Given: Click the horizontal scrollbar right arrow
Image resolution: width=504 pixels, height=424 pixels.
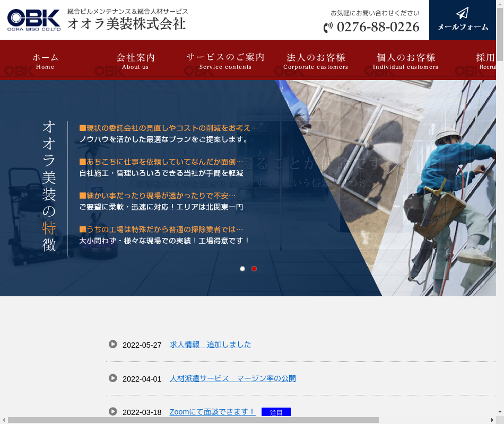Looking at the screenshot, I should 492,420.
